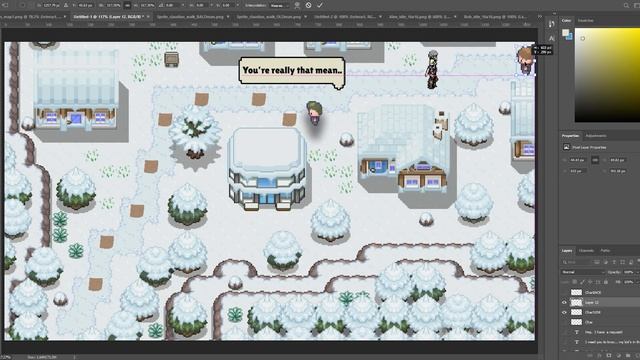Toggle visibility of the CharBACK layer

[564, 292]
